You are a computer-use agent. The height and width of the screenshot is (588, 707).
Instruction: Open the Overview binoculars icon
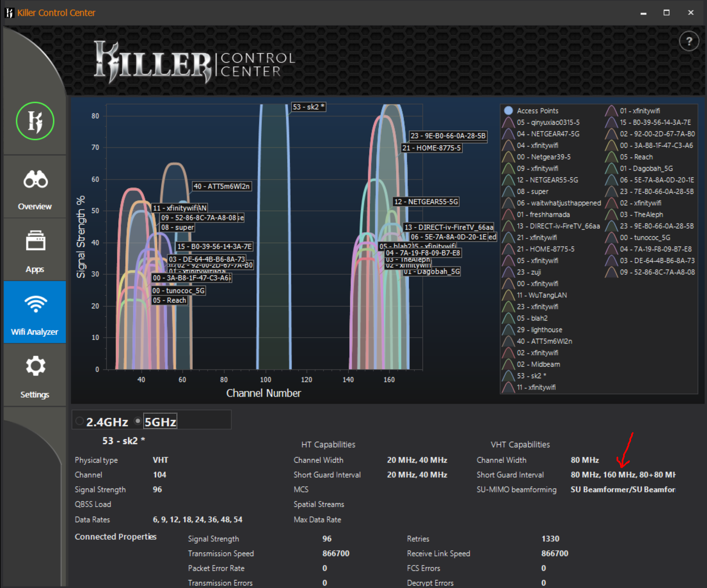[x=35, y=179]
